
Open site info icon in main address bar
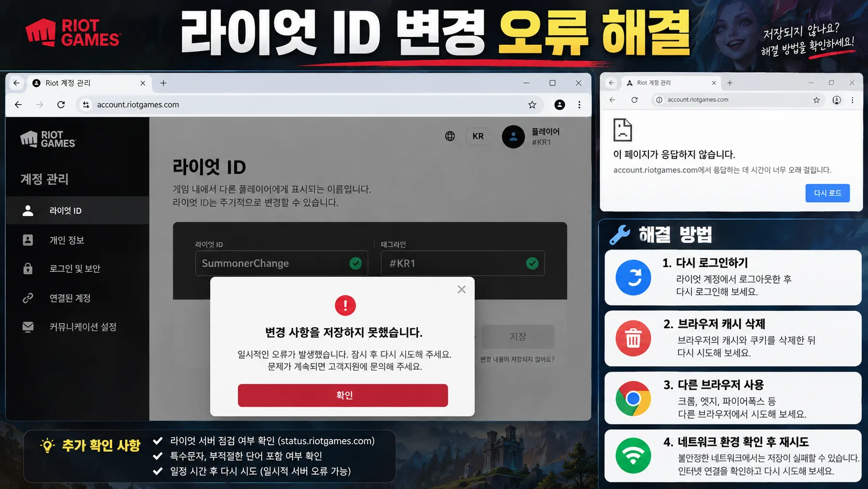86,104
